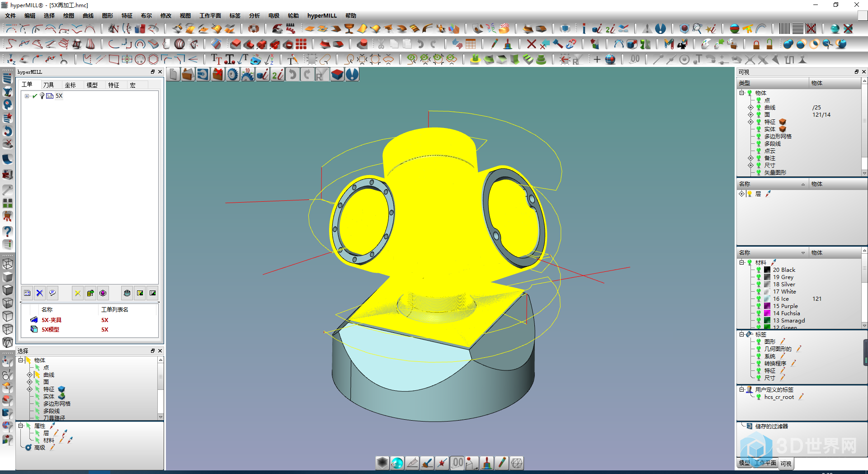This screenshot has width=868, height=474.
Task: Toggle the lightbulb on the 5X job
Action: (42, 96)
